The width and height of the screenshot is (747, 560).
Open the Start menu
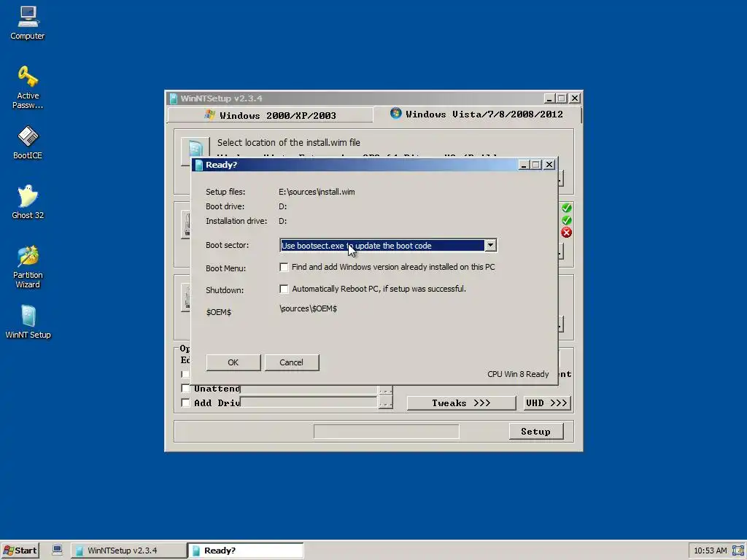pyautogui.click(x=20, y=551)
